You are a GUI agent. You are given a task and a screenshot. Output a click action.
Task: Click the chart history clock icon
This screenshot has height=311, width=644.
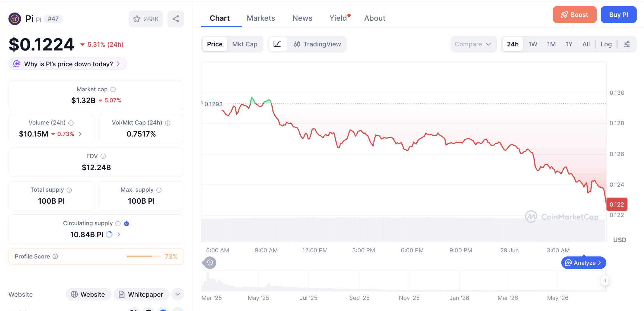[210, 263]
